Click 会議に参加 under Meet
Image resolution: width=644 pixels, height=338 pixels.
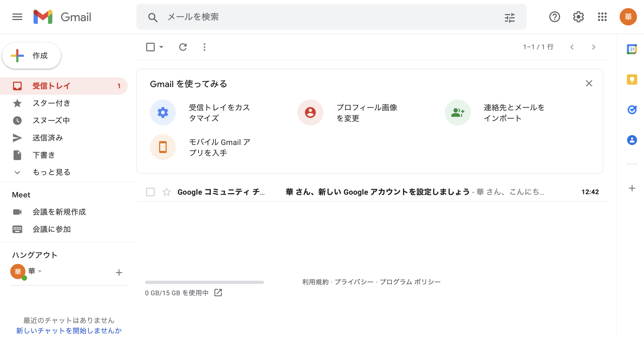click(x=52, y=229)
